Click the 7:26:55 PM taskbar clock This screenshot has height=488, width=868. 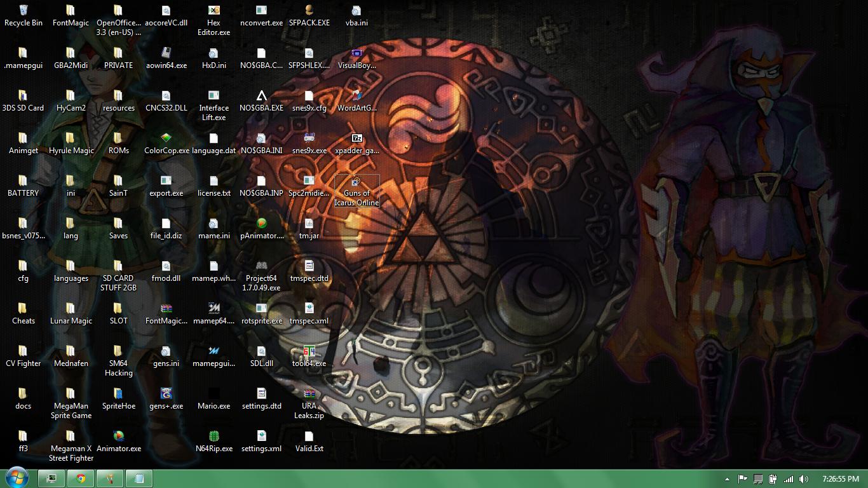pos(841,479)
